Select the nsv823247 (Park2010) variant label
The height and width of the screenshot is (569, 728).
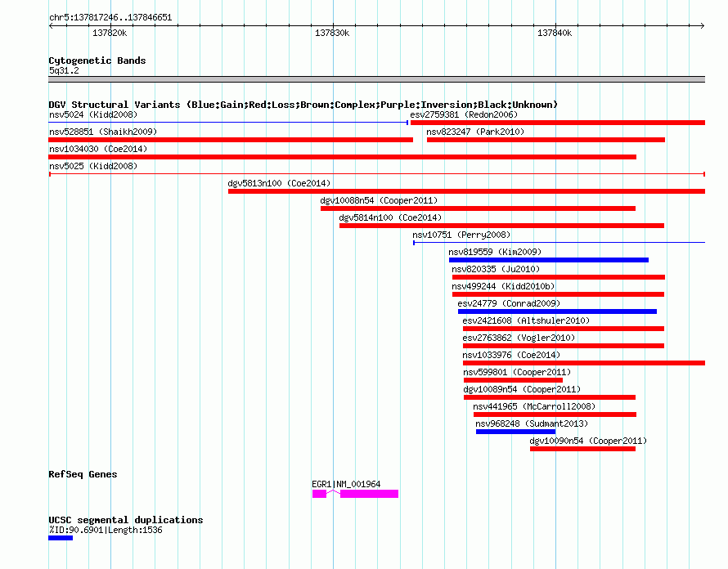point(475,132)
